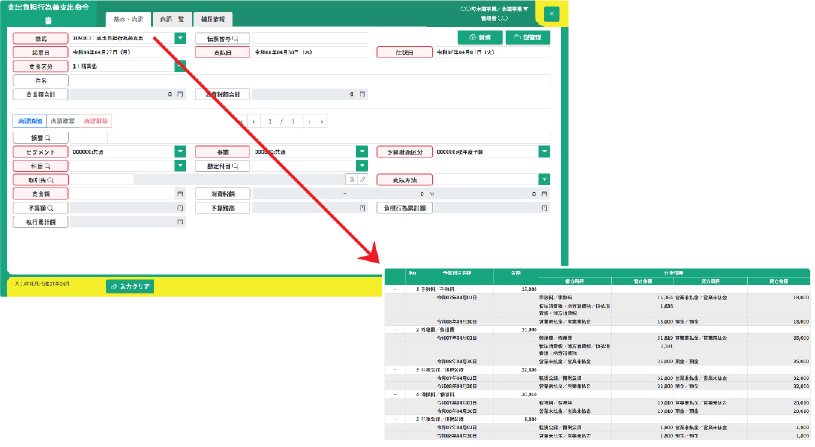
Task: Open the 摘要 lookup magnifier button
Action: (x=48, y=138)
